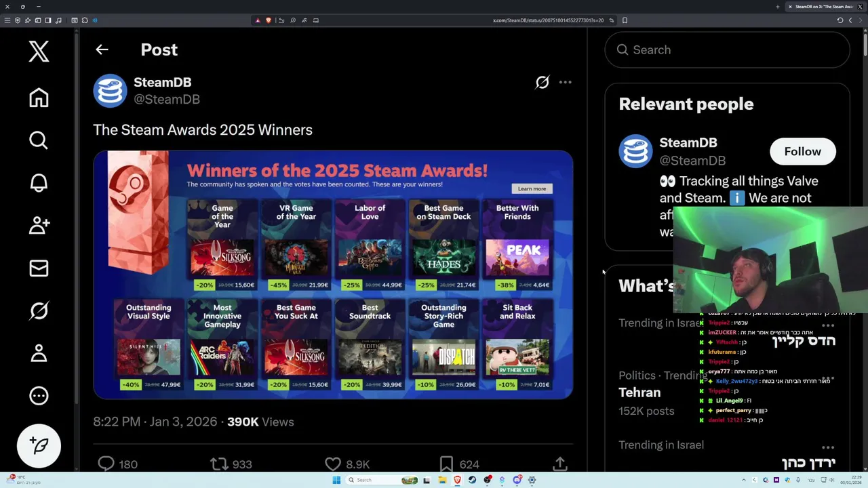868x488 pixels.
Task: Open SteamDB display name on post
Action: coord(162,82)
